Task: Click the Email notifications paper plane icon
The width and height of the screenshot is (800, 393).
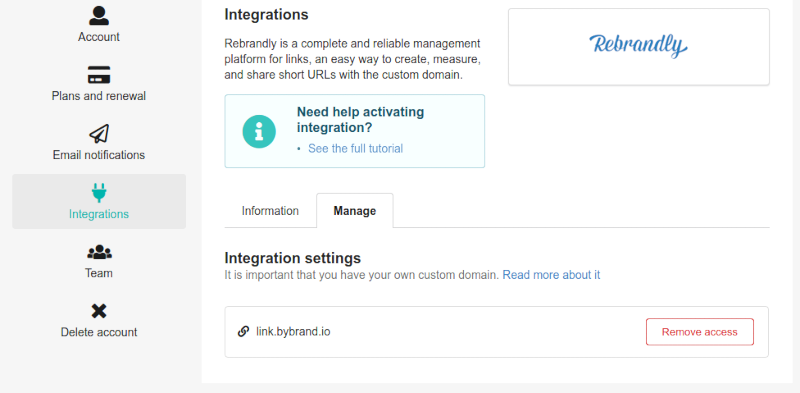Action: coord(99,134)
